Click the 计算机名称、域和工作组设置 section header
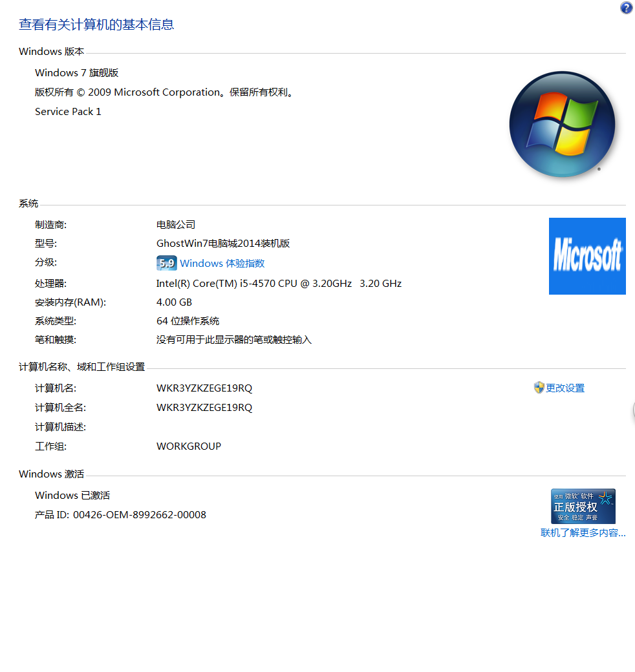 [x=82, y=367]
